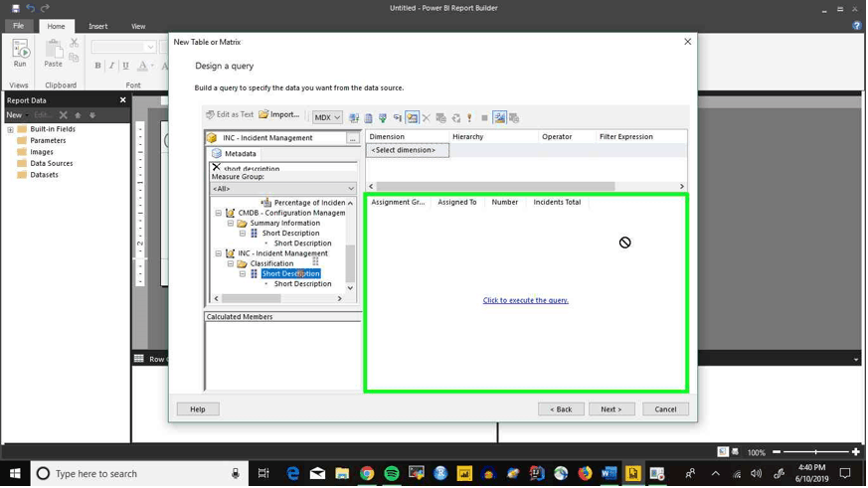Toggle Bold formatting in Font group
Screen dimensions: 868x488
98,66
